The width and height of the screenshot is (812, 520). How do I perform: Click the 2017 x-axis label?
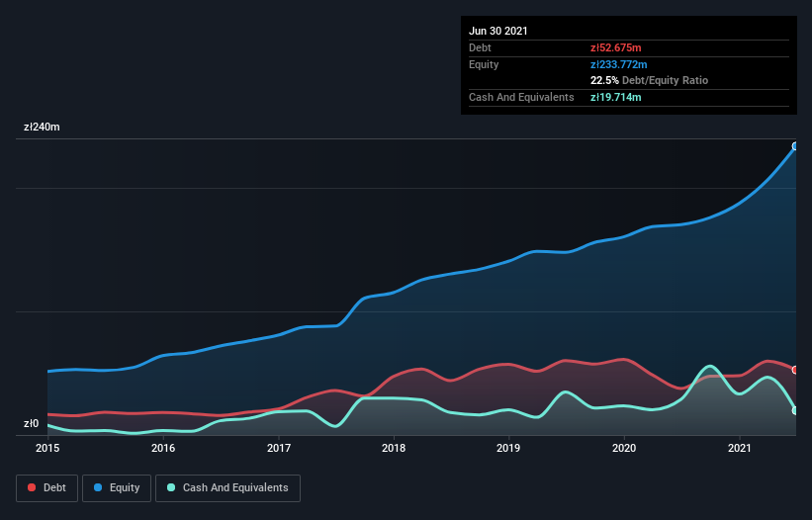click(279, 448)
